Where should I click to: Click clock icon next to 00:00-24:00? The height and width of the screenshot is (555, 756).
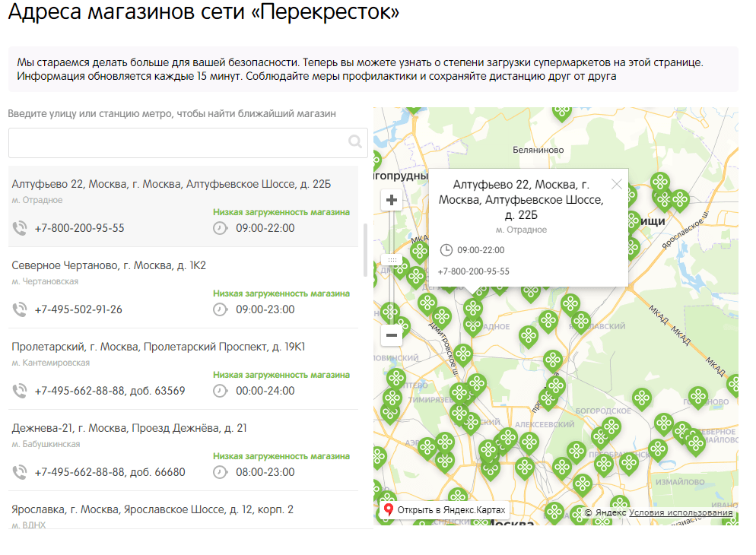click(x=221, y=391)
